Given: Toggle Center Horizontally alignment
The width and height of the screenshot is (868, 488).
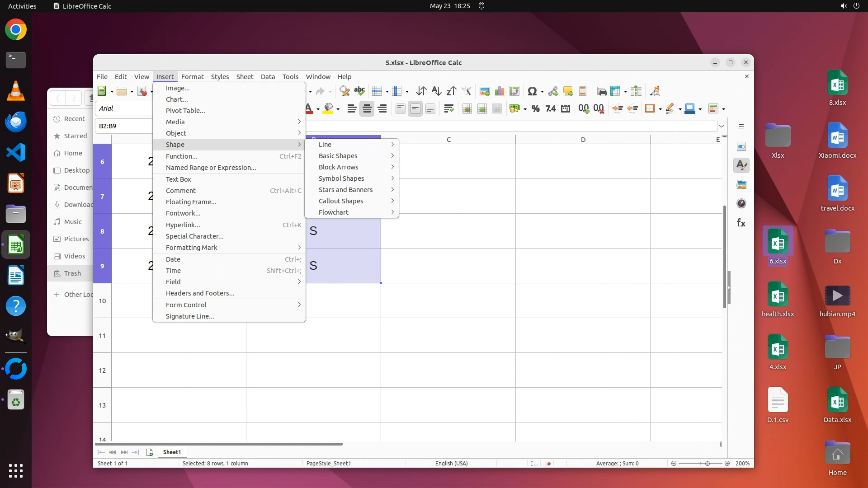Looking at the screenshot, I should (x=367, y=109).
